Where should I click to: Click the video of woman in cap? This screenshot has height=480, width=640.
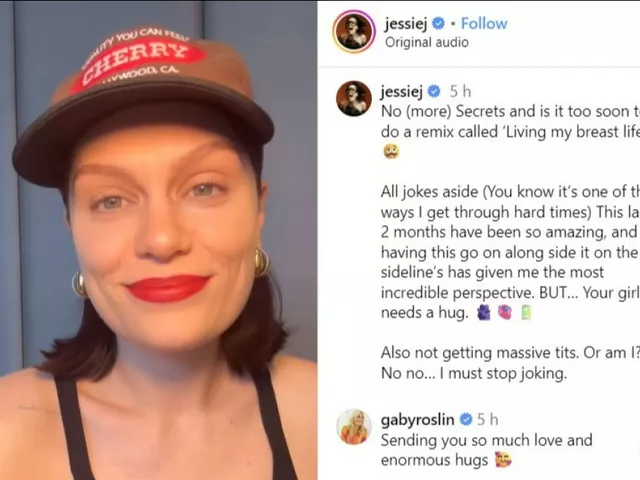pyautogui.click(x=158, y=240)
